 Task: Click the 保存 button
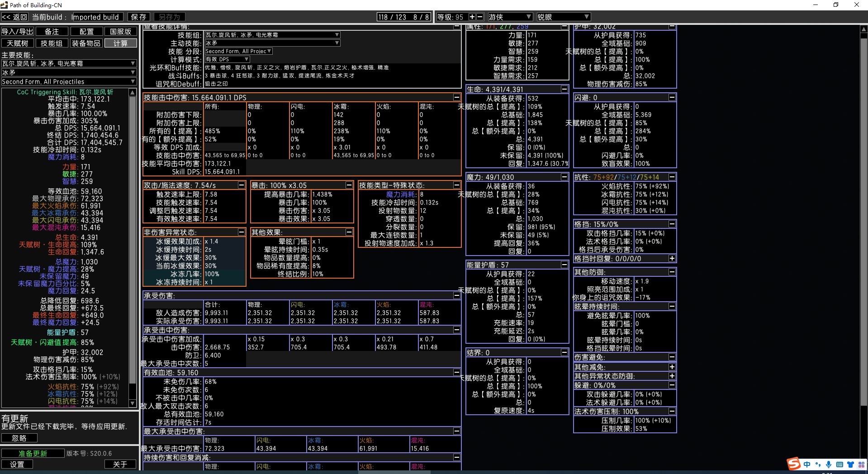138,17
